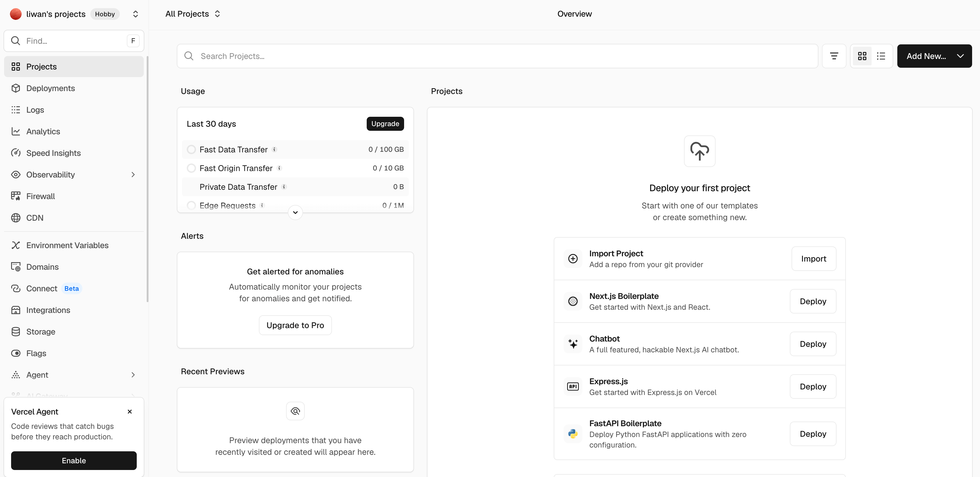Screen dimensions: 980x477
Task: Open Logs from the sidebar
Action: pos(74,110)
